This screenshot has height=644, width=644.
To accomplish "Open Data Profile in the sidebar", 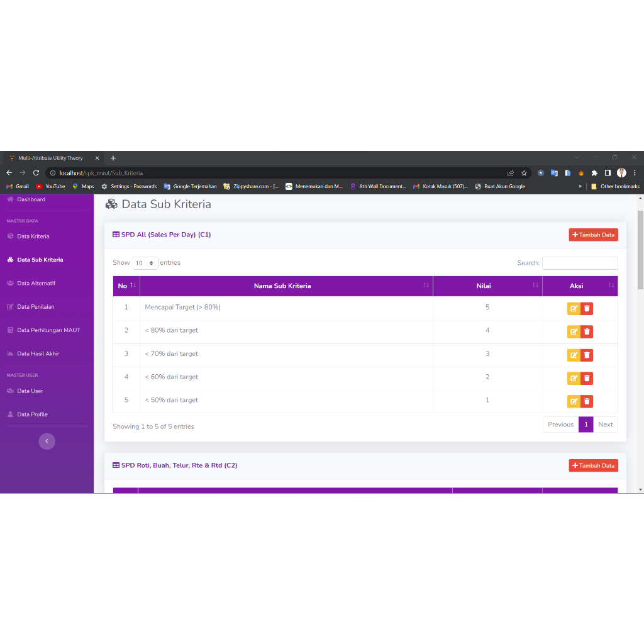I will (x=28, y=414).
